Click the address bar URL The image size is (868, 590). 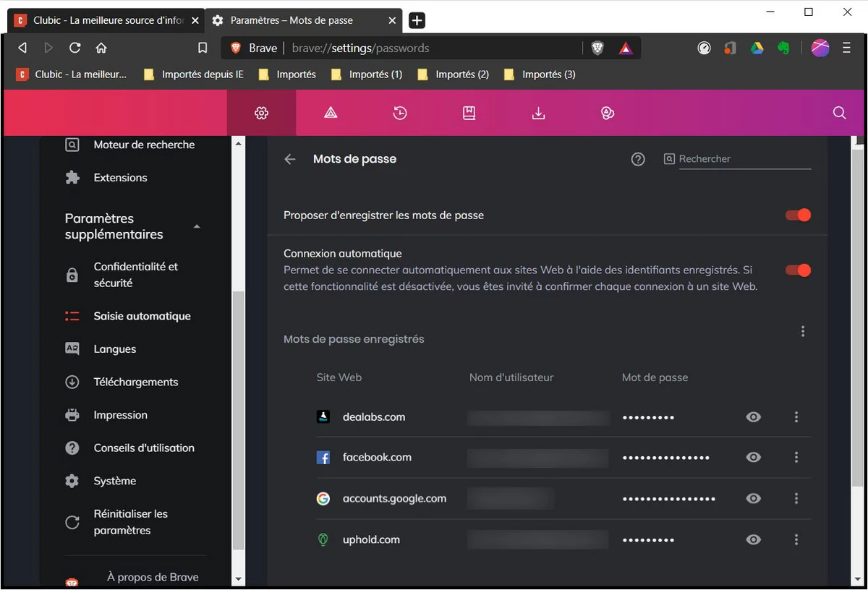point(361,48)
